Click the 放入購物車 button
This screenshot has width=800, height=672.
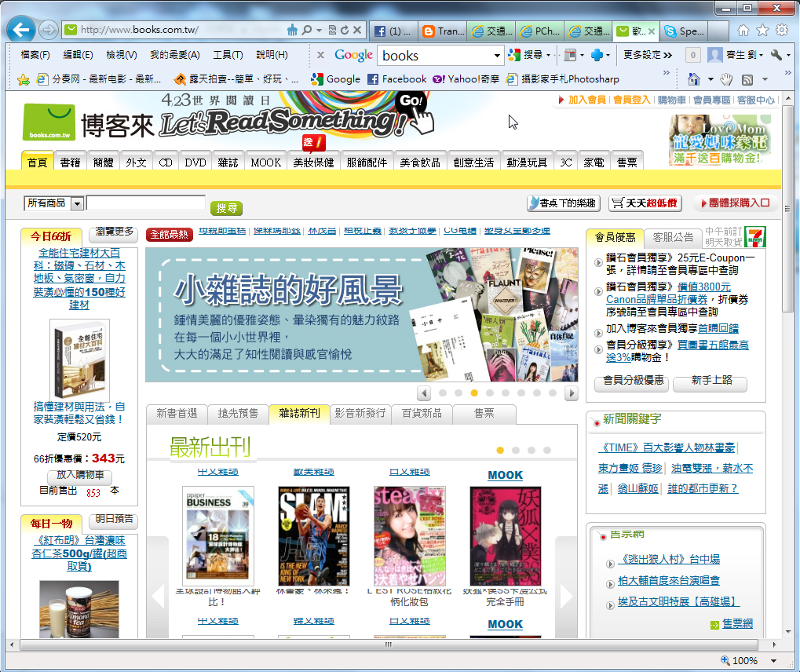tap(79, 475)
